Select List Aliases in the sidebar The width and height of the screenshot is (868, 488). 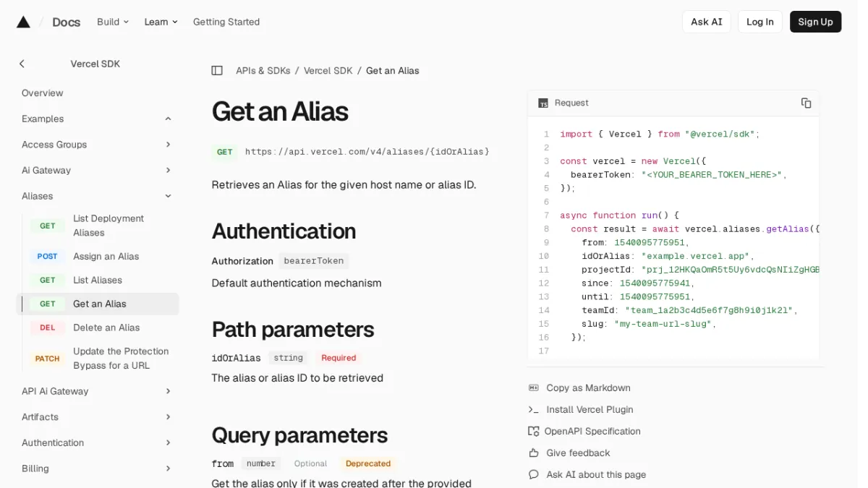98,280
